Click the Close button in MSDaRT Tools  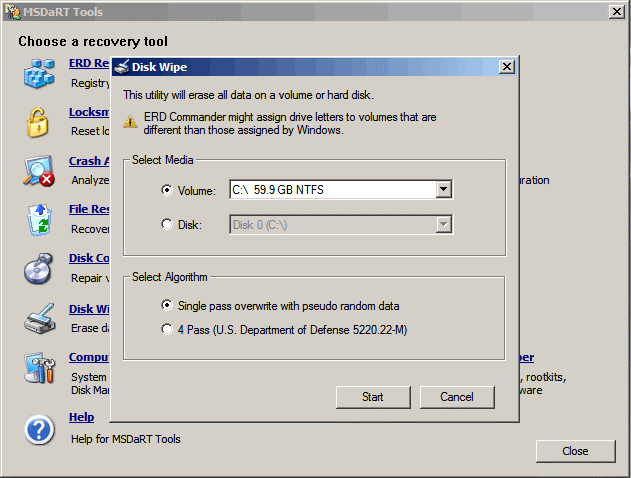[x=575, y=451]
